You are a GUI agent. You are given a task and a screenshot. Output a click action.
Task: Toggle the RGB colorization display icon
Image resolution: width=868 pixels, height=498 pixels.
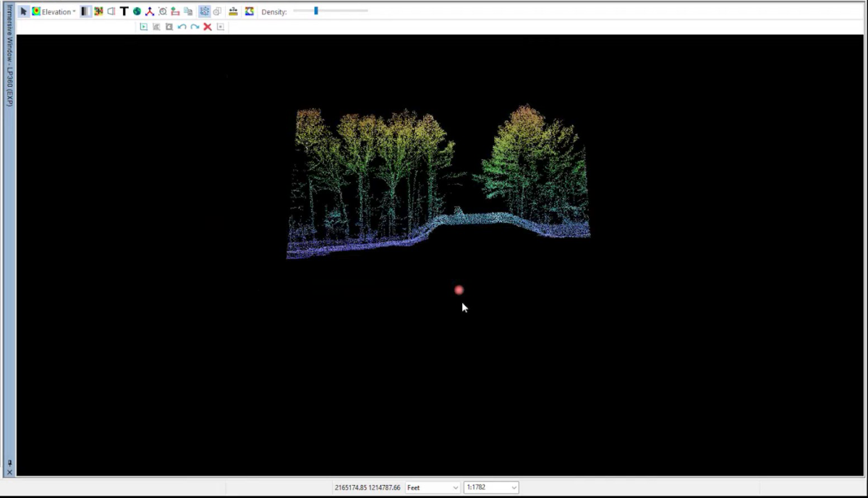(x=98, y=12)
